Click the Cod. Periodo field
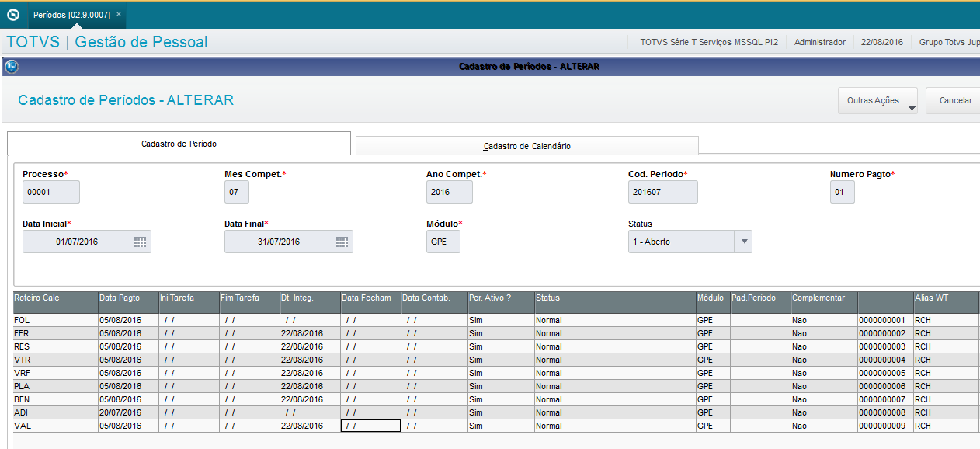 point(663,192)
